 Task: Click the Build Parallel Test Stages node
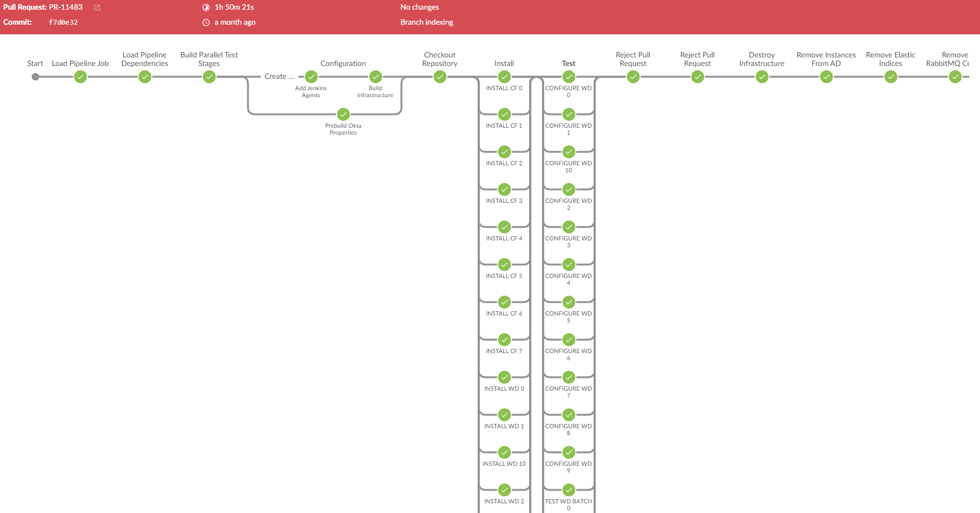click(209, 77)
